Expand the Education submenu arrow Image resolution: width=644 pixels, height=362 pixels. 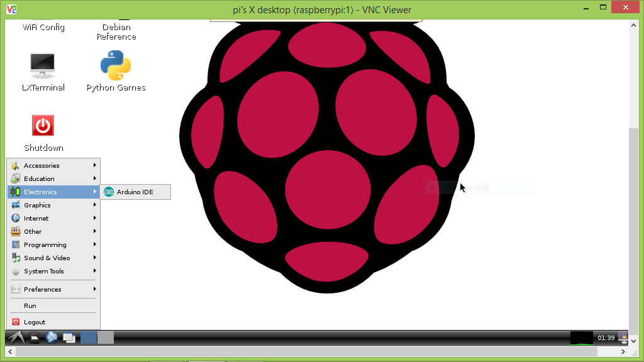(95, 178)
